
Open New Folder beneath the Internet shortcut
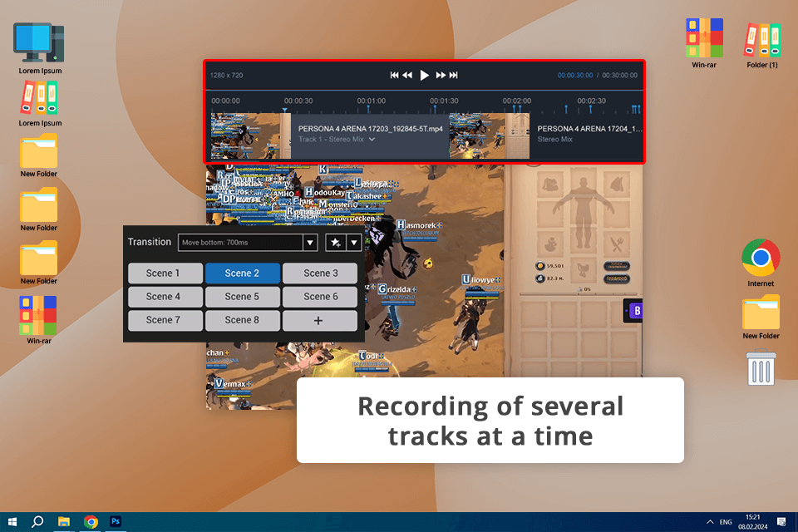761,318
